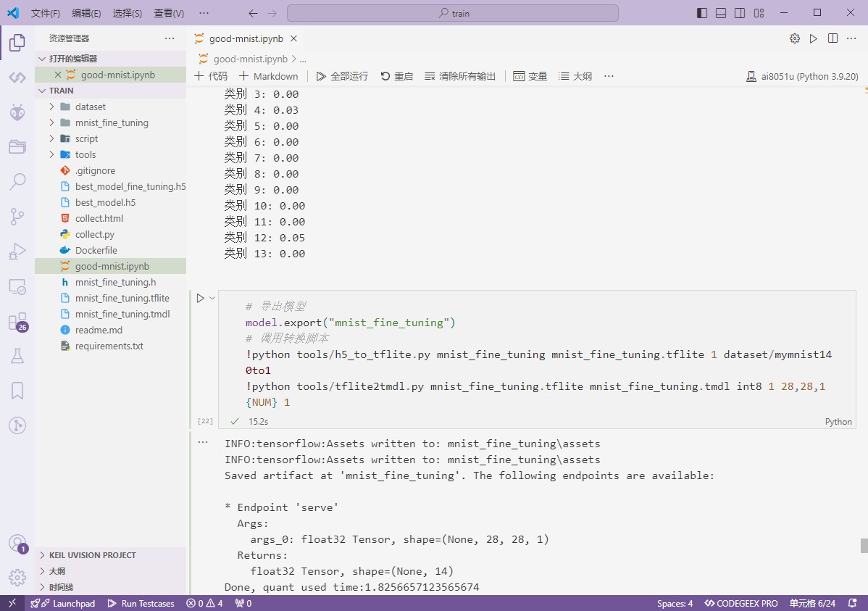Open the Source Control view
868x611 pixels.
(17, 216)
